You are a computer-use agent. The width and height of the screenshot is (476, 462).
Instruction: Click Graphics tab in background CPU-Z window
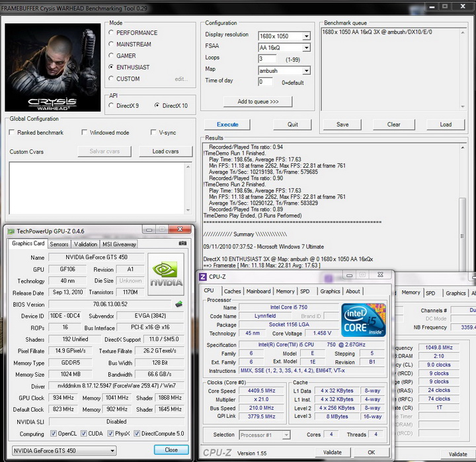(456, 293)
